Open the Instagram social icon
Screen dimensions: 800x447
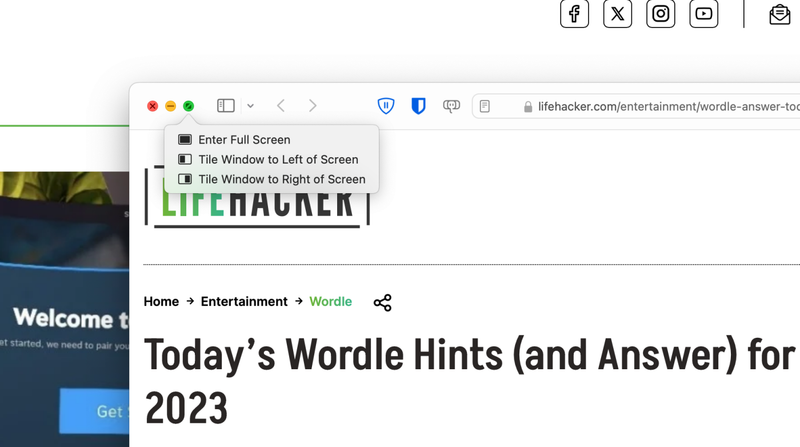pyautogui.click(x=661, y=13)
